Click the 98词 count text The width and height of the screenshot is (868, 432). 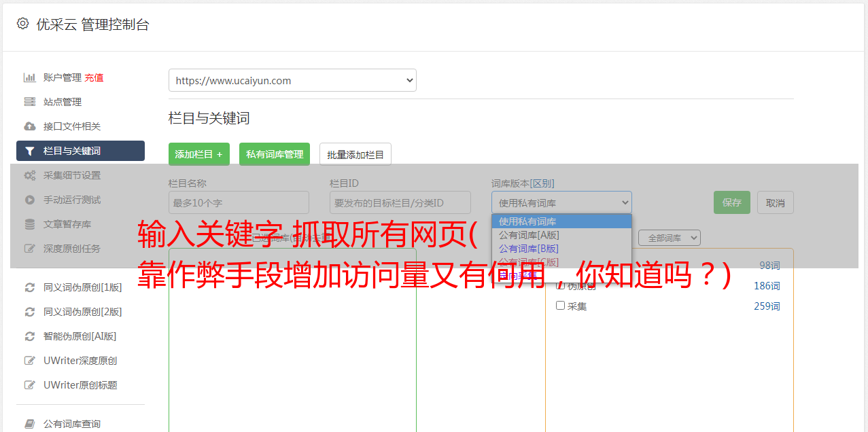click(x=769, y=266)
